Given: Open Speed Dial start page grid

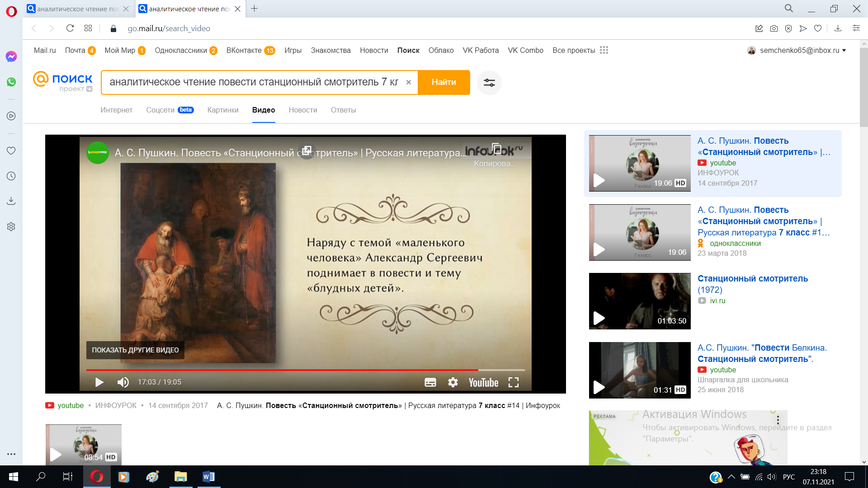Looking at the screenshot, I should point(88,28).
